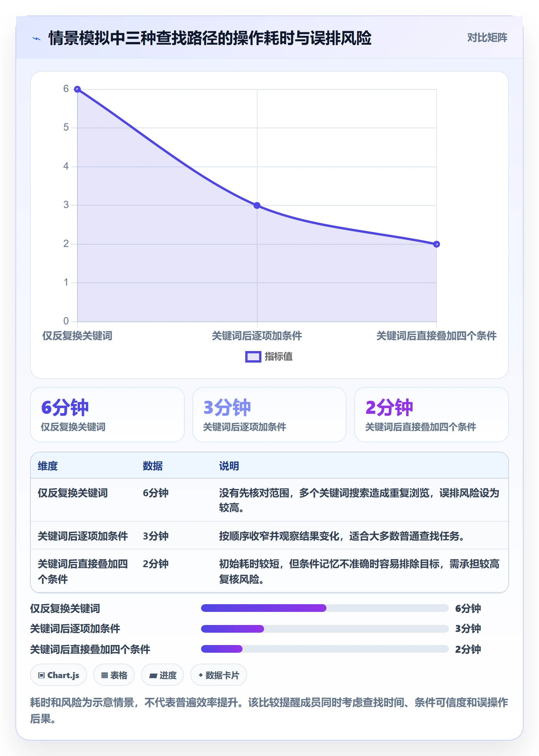Image resolution: width=539 pixels, height=756 pixels.
Task: Click the 数据 column header
Action: pos(153,466)
